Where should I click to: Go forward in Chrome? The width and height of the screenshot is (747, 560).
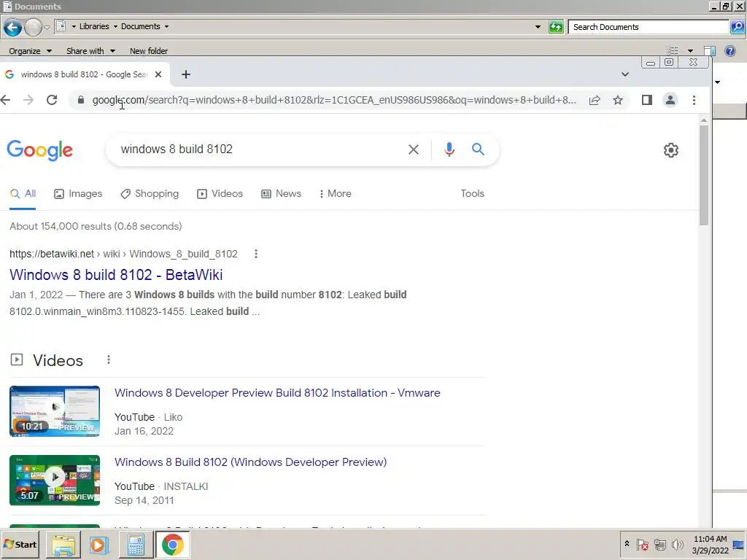click(28, 100)
